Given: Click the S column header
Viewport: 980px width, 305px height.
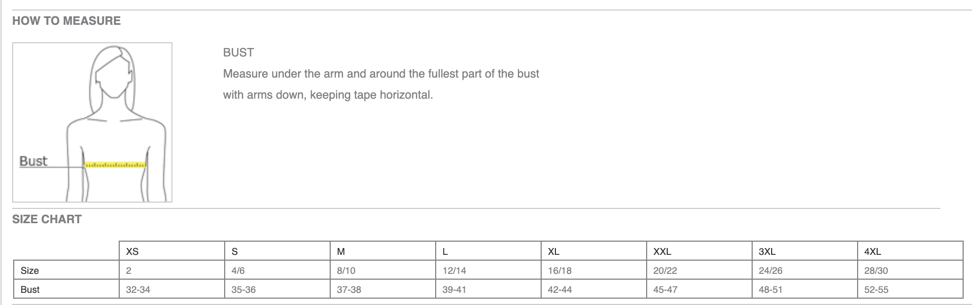Looking at the screenshot, I should coord(277,251).
